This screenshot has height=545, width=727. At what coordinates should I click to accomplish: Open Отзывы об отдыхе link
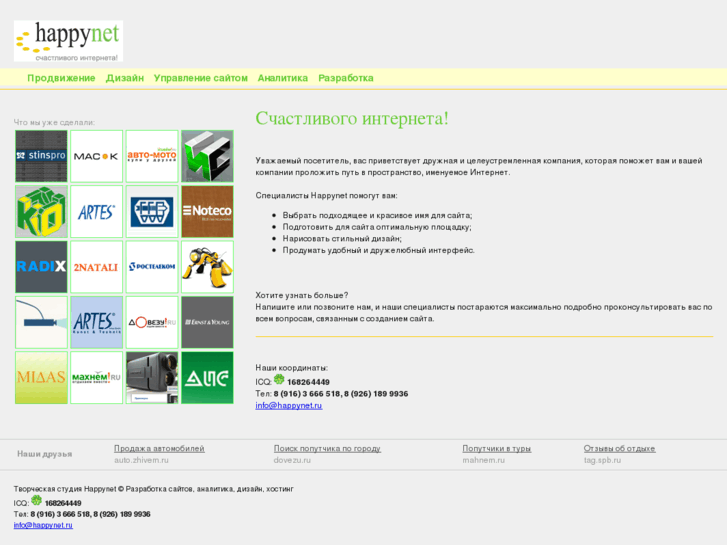click(619, 449)
